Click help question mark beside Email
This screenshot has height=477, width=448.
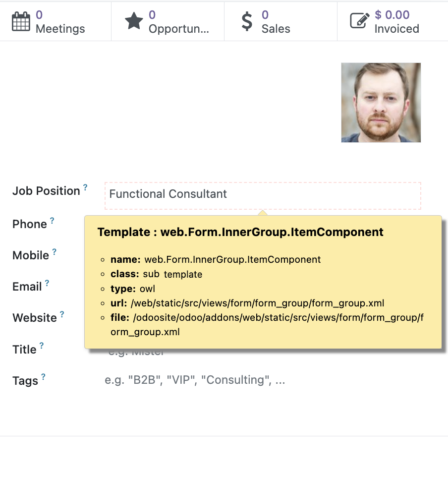point(47,284)
